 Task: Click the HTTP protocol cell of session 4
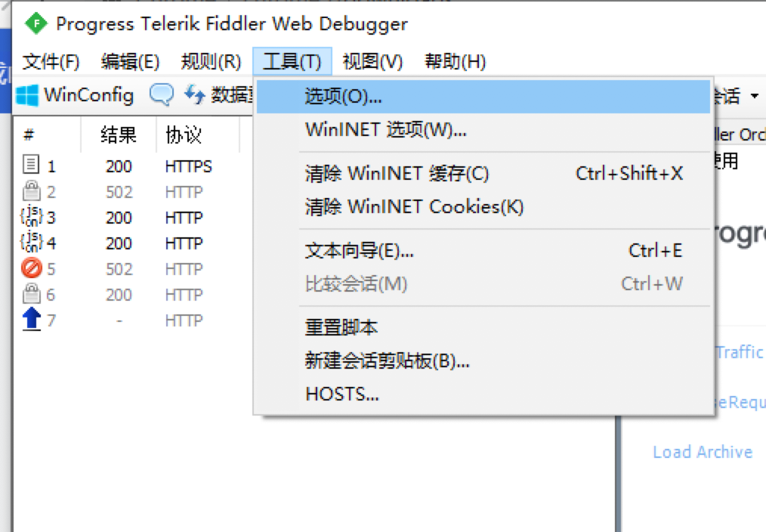(x=184, y=243)
